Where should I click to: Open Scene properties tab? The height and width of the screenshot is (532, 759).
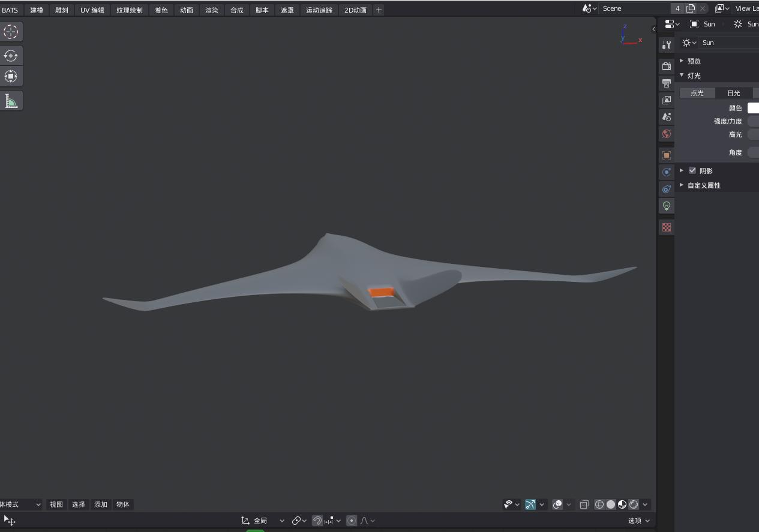(666, 116)
